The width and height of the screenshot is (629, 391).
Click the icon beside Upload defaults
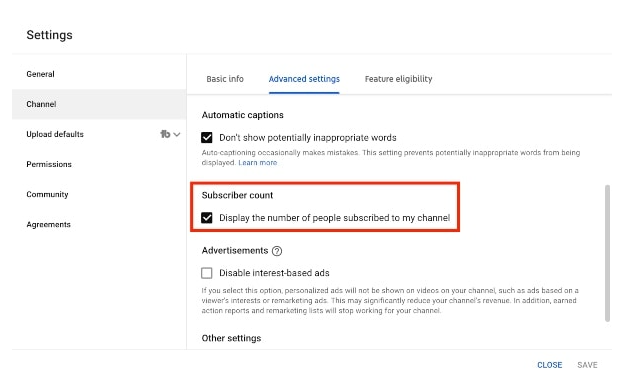165,134
